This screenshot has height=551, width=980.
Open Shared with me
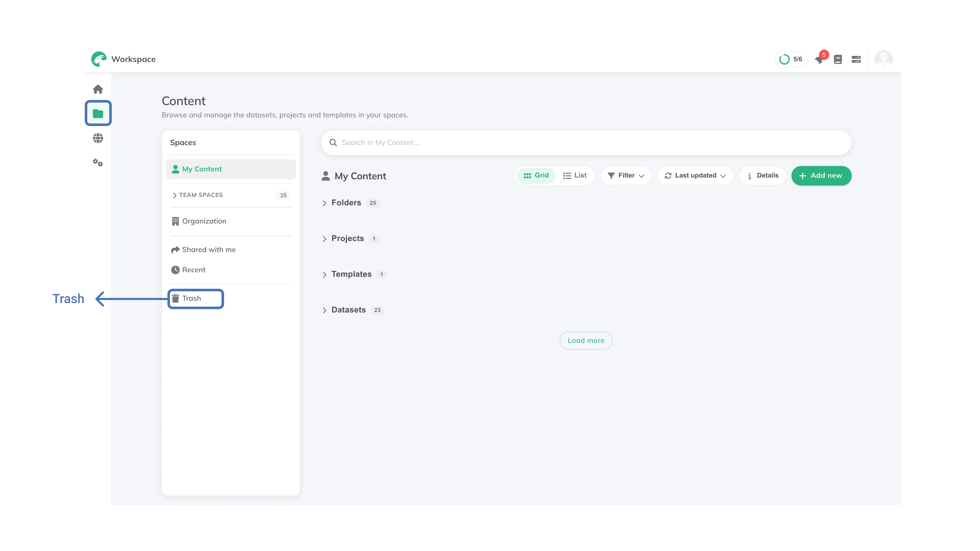pos(231,249)
